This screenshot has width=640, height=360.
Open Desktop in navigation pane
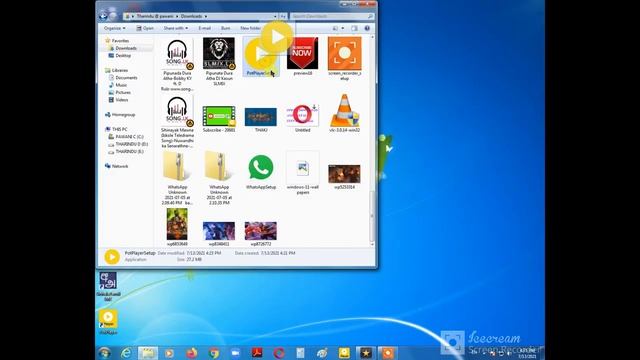point(123,56)
